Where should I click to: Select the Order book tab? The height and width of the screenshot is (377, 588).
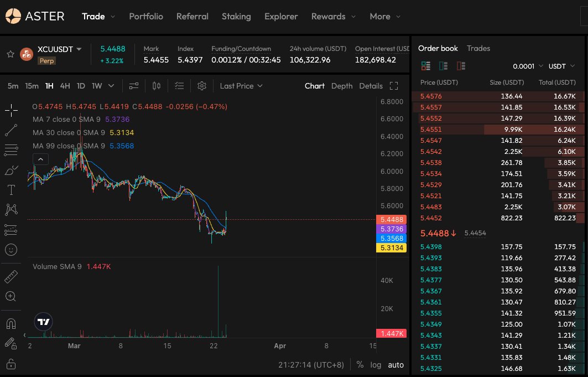point(438,48)
